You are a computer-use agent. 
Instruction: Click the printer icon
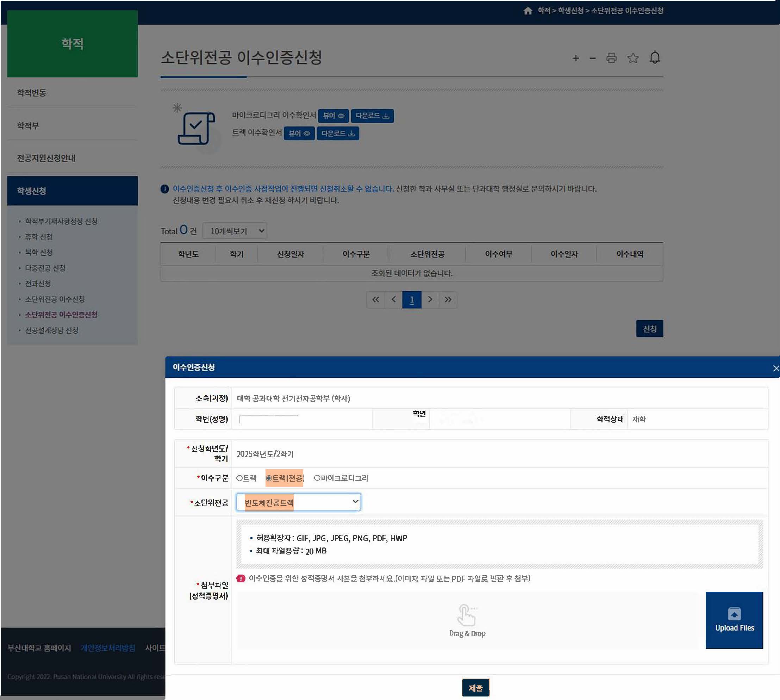[x=611, y=58]
